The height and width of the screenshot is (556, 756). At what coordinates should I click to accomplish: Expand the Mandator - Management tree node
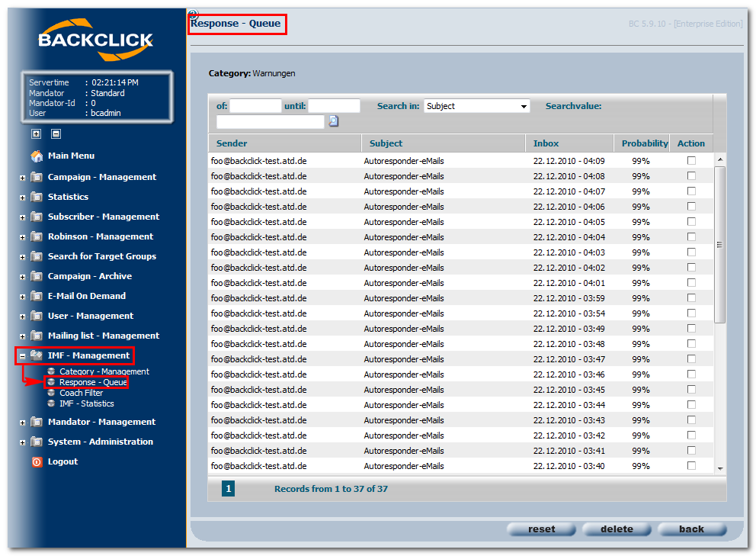[22, 423]
